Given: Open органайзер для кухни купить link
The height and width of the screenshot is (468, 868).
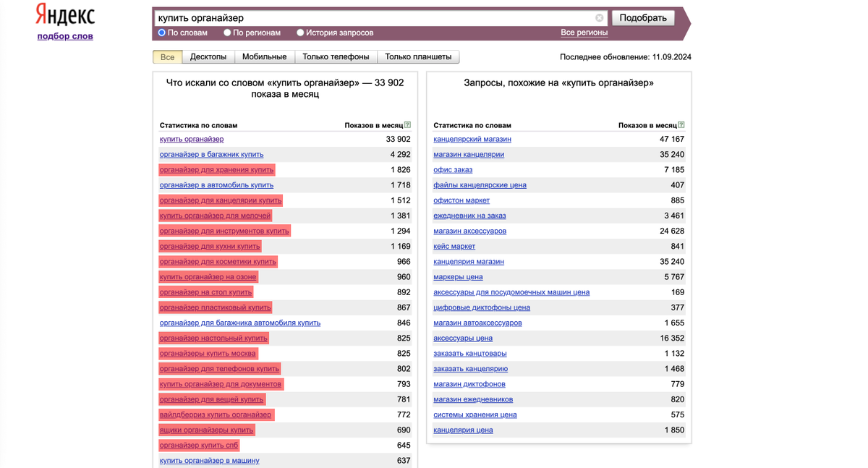Looking at the screenshot, I should point(210,247).
